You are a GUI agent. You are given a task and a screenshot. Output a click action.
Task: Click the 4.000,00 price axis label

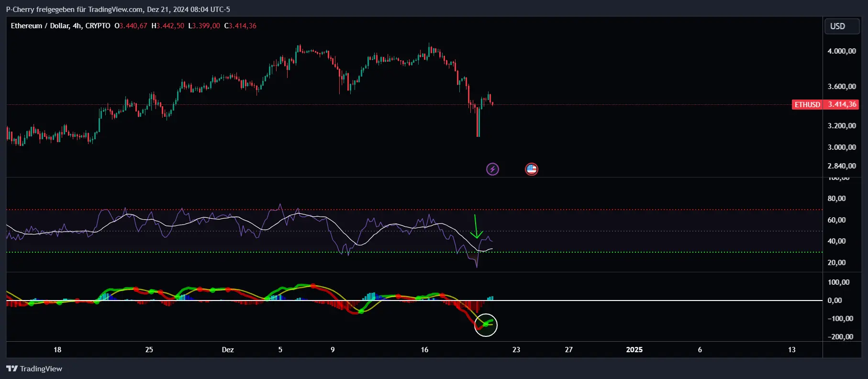click(x=842, y=51)
